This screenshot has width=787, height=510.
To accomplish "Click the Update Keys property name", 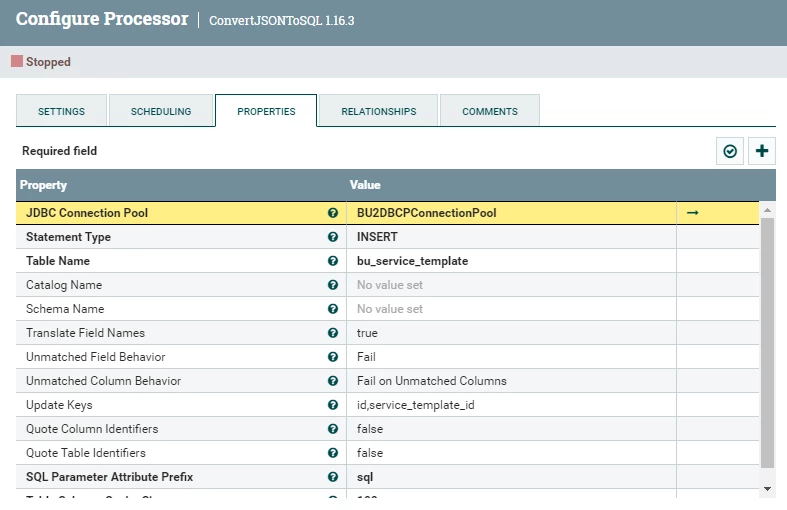I will coord(59,405).
